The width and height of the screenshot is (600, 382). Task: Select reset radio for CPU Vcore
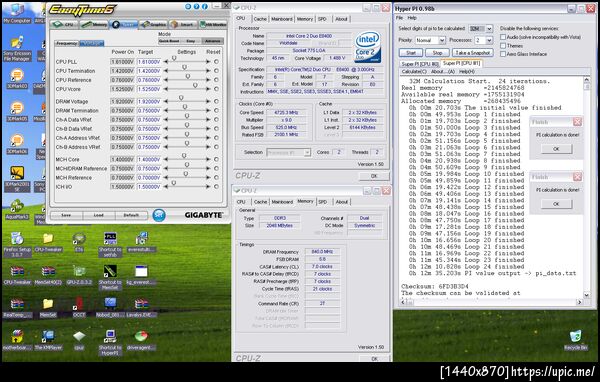[x=216, y=89]
